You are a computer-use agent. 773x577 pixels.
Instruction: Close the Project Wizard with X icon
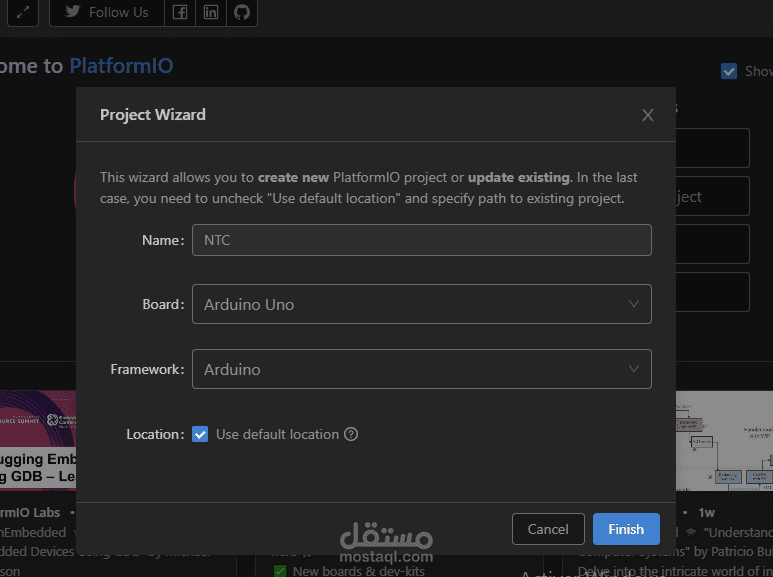648,115
